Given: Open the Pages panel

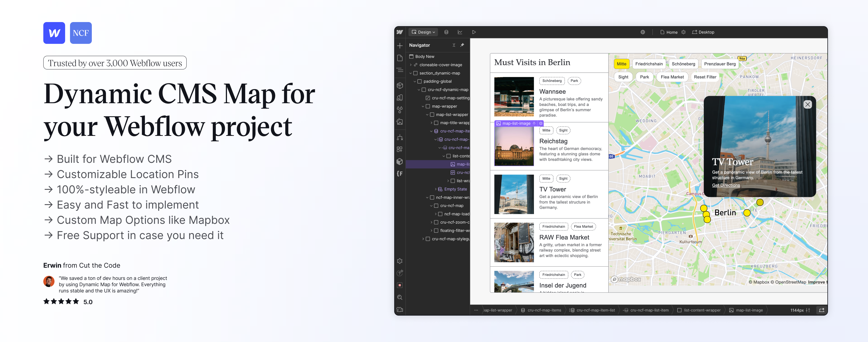Looking at the screenshot, I should pyautogui.click(x=400, y=58).
